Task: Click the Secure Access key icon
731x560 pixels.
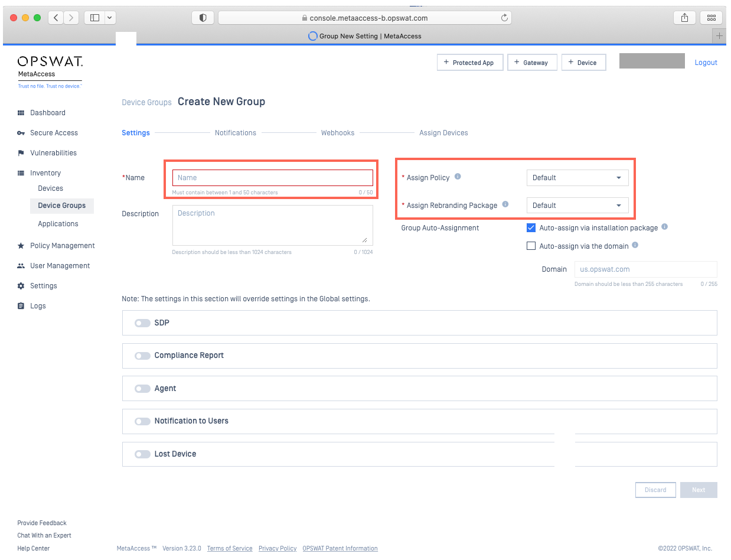Action: click(21, 133)
